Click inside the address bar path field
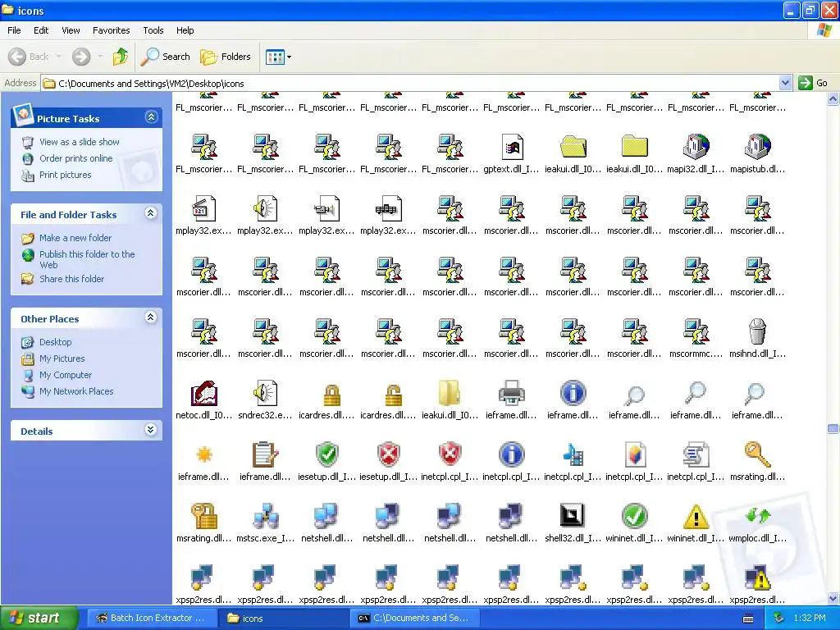 pyautogui.click(x=410, y=83)
